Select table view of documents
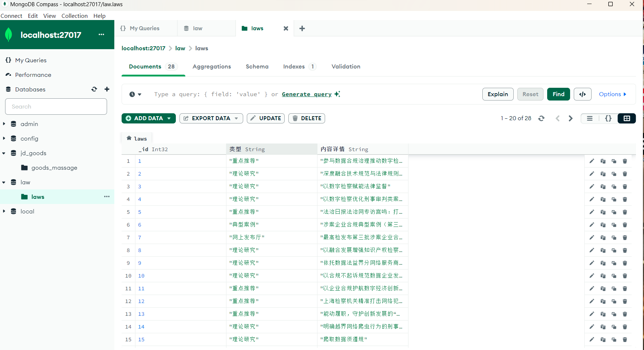Image resolution: width=644 pixels, height=350 pixels. (x=627, y=118)
